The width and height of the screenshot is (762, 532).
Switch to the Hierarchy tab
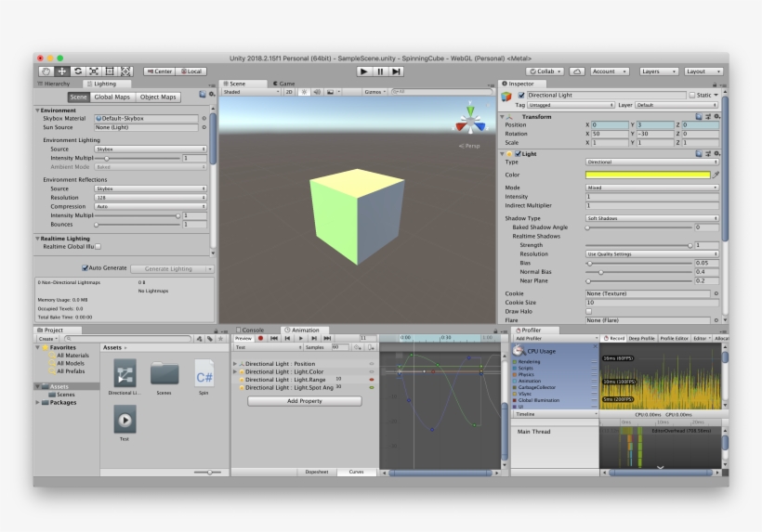pos(55,84)
